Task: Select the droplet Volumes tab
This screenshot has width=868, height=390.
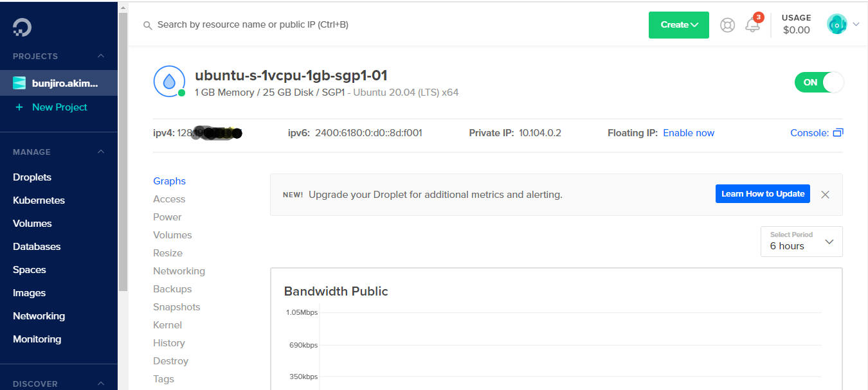Action: 172,235
